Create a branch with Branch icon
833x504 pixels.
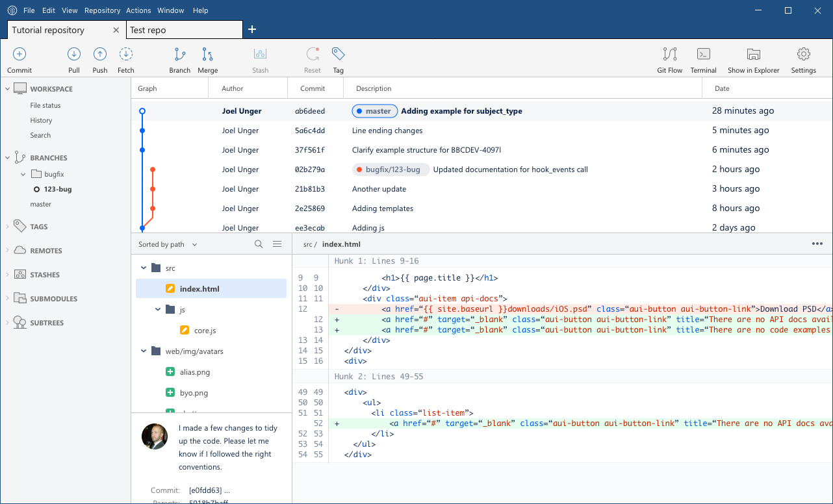[180, 55]
